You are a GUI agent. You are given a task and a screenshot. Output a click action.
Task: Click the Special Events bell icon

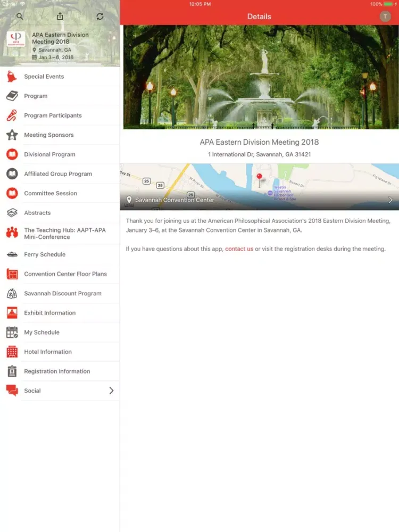12,77
